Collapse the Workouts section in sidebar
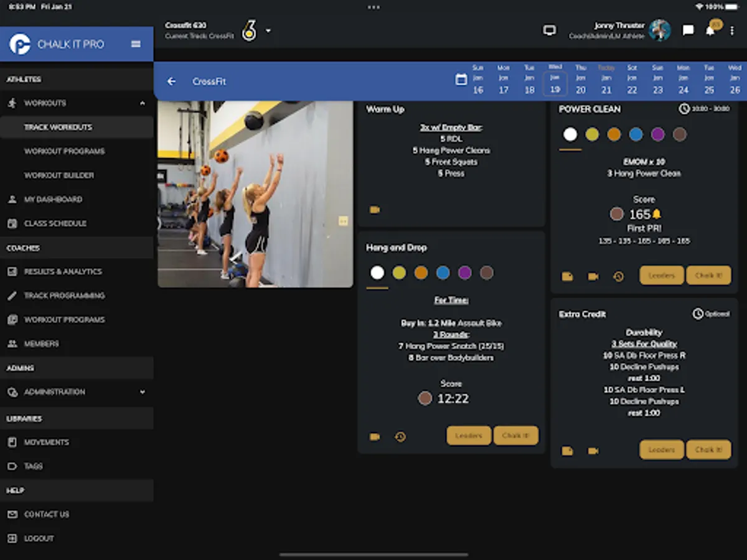Screen dimensions: 747x560 [x=143, y=103]
